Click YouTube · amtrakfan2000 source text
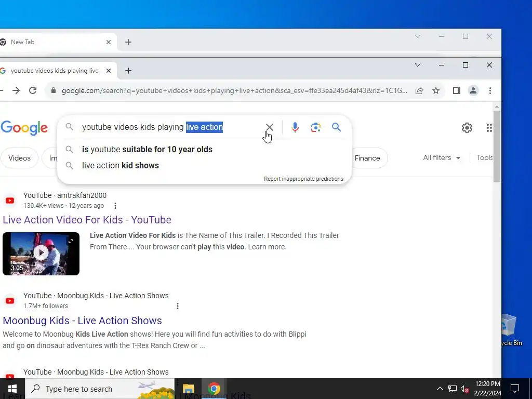The image size is (532, 399). pos(65,195)
